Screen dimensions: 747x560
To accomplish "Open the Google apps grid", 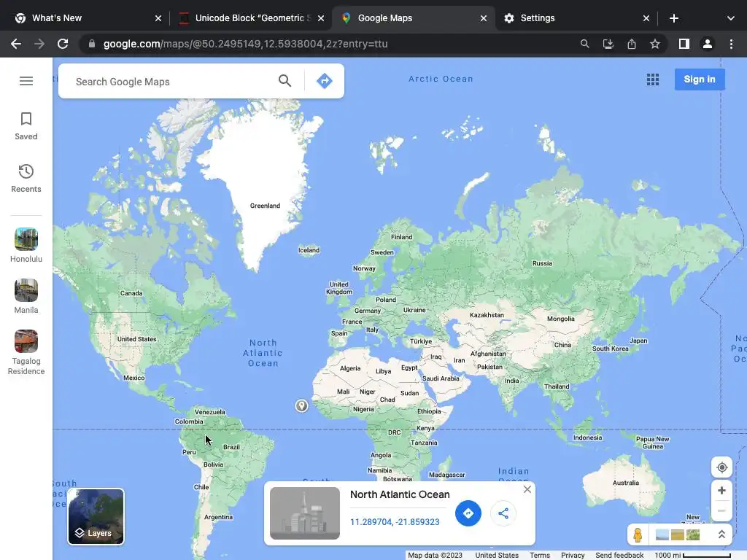I will [x=653, y=79].
